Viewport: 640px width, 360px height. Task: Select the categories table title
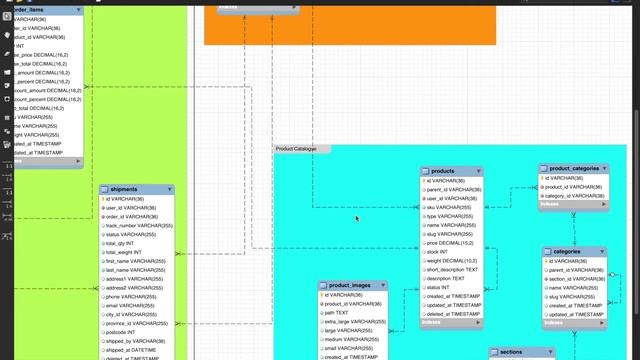pos(567,251)
